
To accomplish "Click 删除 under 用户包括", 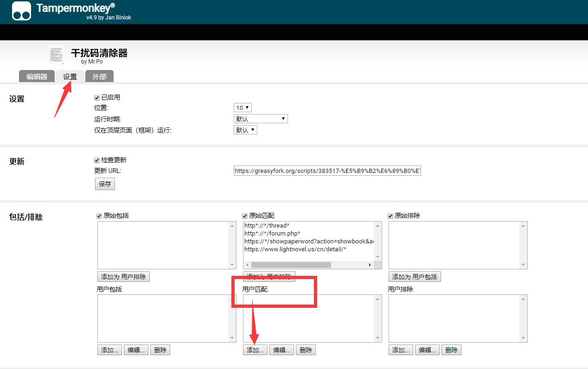I will tap(160, 350).
